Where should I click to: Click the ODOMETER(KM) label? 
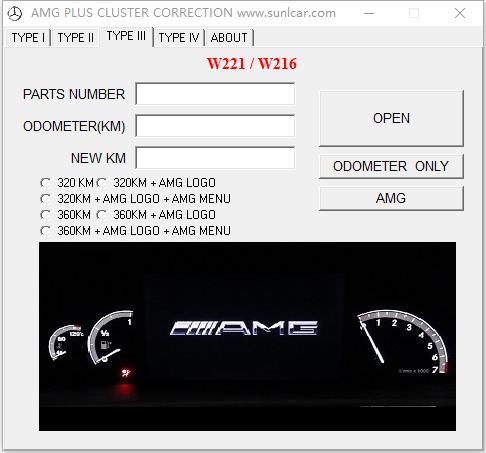pos(74,126)
